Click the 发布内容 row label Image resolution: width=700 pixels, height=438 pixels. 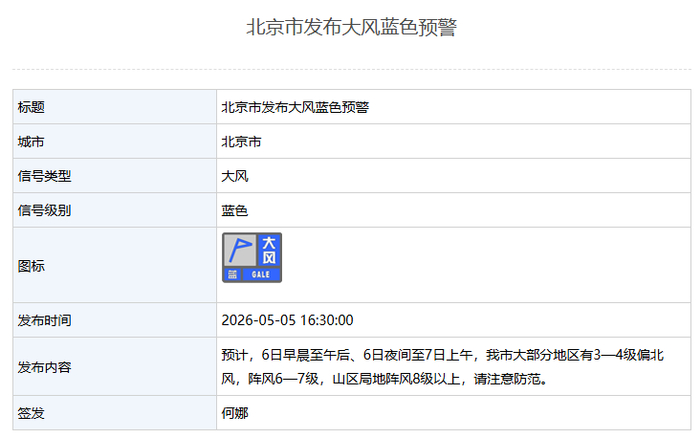point(45,367)
